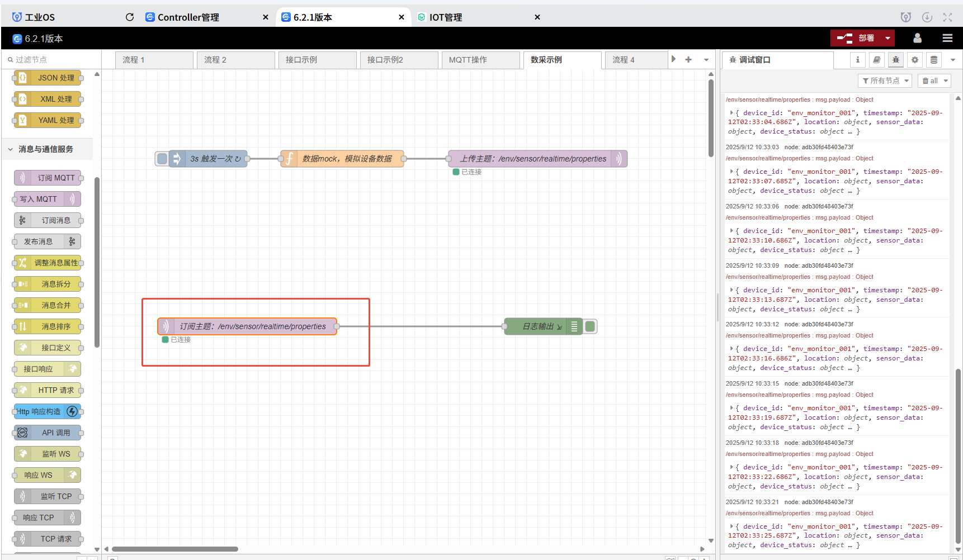Open the 所有节点 filter dropdown
This screenshot has height=560, width=963.
[x=885, y=81]
